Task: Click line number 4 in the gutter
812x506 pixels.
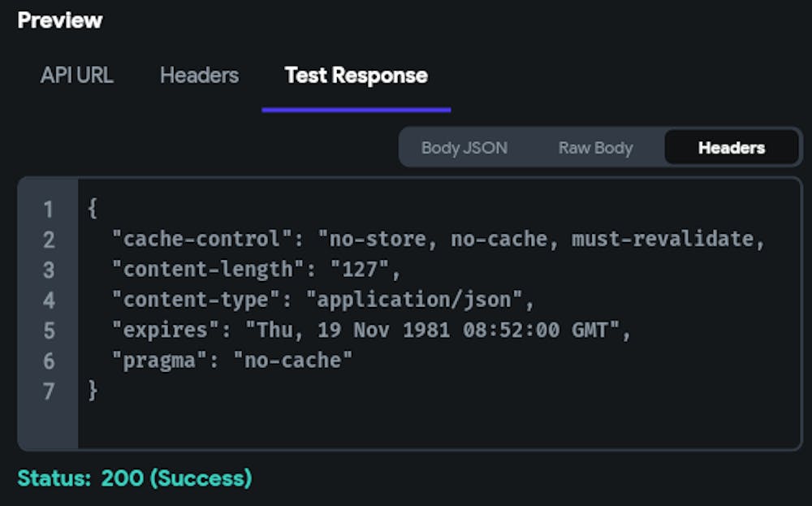Action: [x=48, y=301]
